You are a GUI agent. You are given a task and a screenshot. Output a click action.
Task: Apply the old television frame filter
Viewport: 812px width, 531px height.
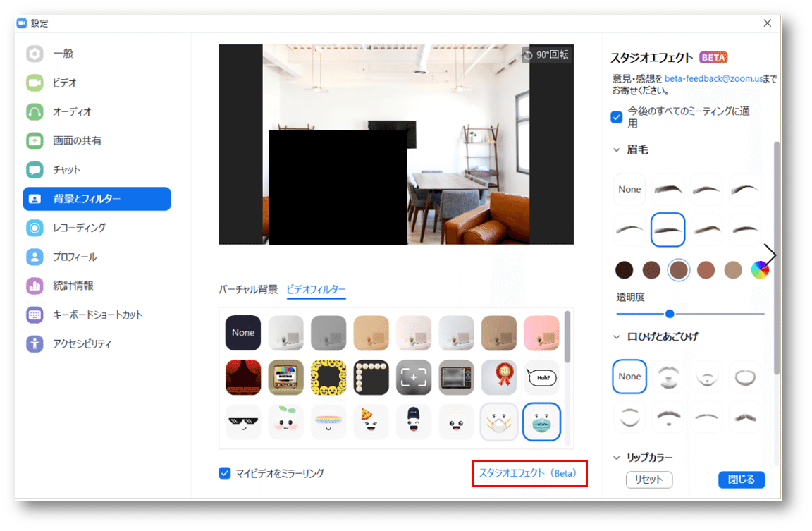point(456,377)
